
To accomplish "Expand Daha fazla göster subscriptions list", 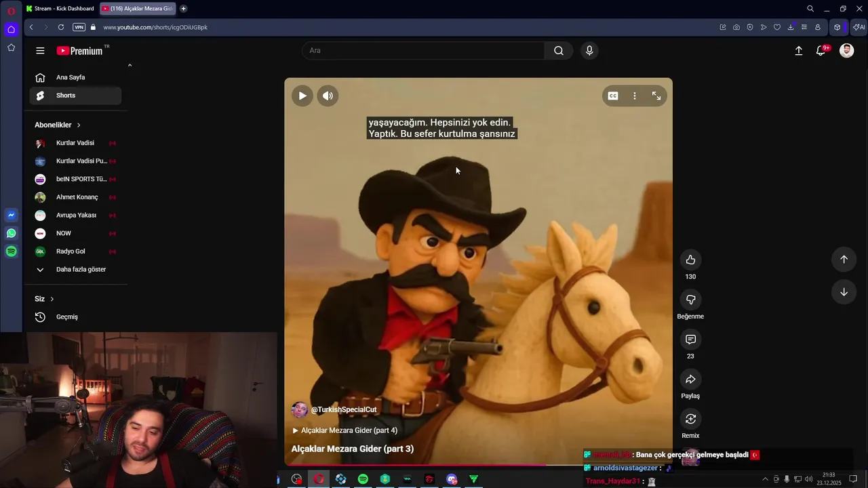I will [75, 270].
